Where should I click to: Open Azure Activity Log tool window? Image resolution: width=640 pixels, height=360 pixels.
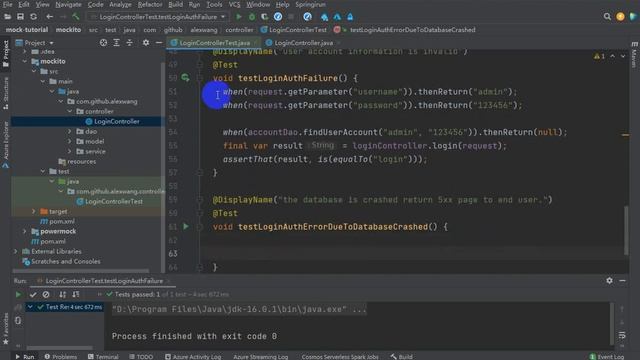(193, 356)
